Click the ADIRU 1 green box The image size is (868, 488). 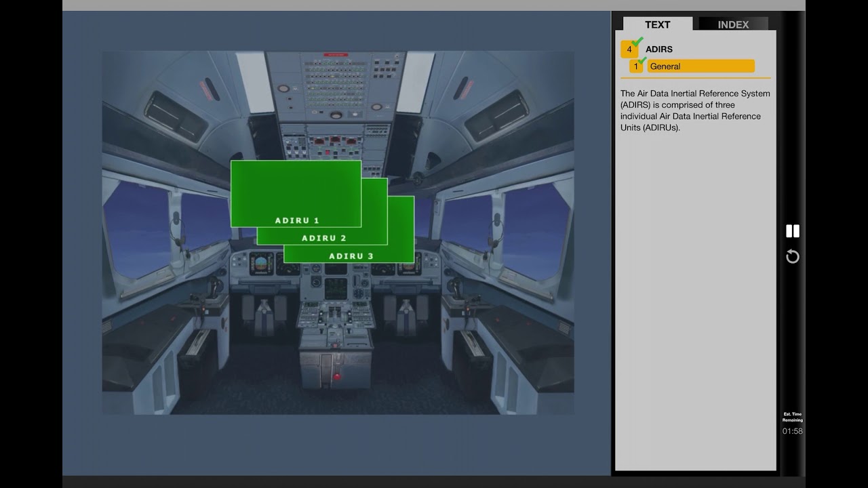click(296, 194)
